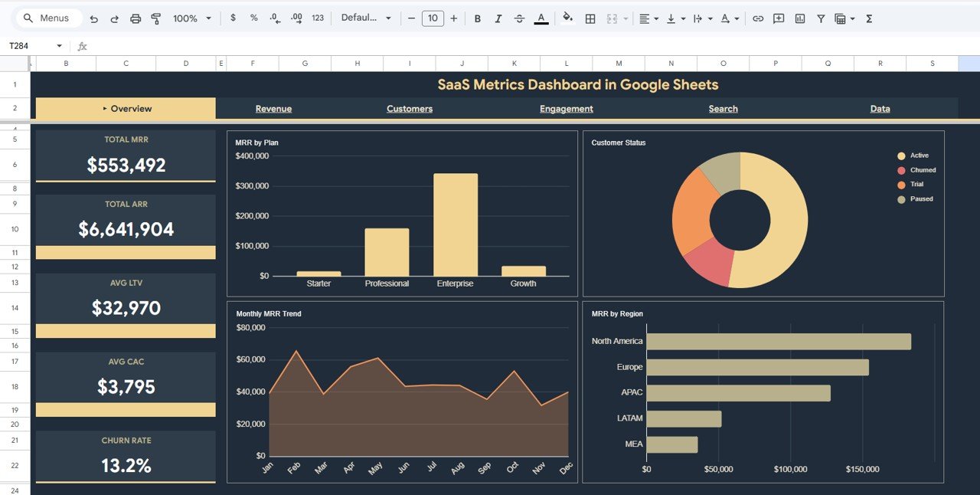980x495 pixels.
Task: Click the font size input field
Action: pos(433,18)
